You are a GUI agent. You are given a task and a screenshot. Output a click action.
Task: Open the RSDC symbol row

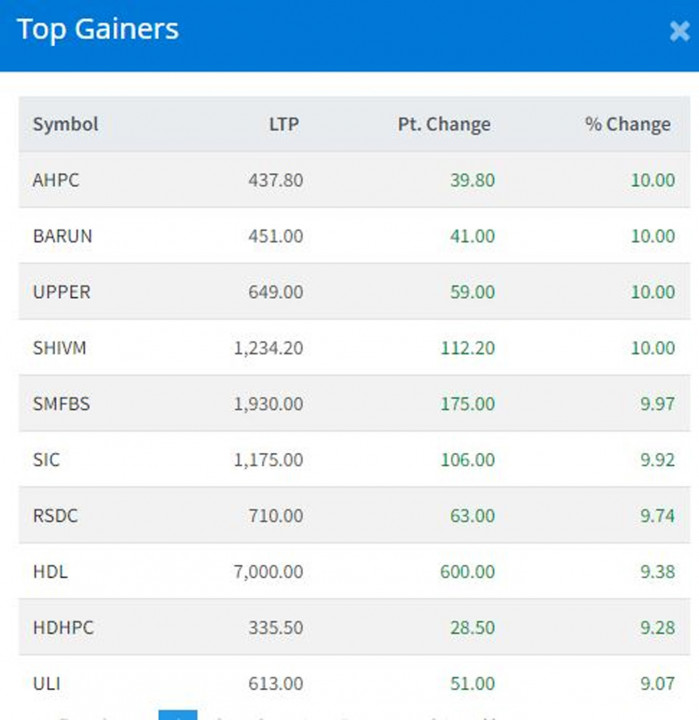(x=55, y=516)
